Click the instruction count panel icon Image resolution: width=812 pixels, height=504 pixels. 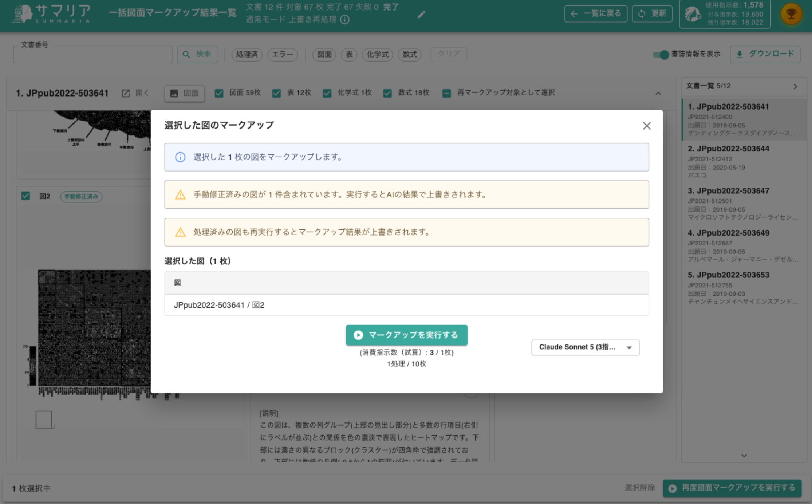(693, 14)
